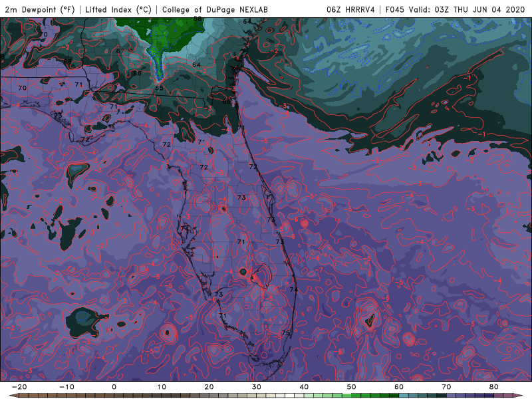Click the '50' label on color scale

[x=352, y=387]
